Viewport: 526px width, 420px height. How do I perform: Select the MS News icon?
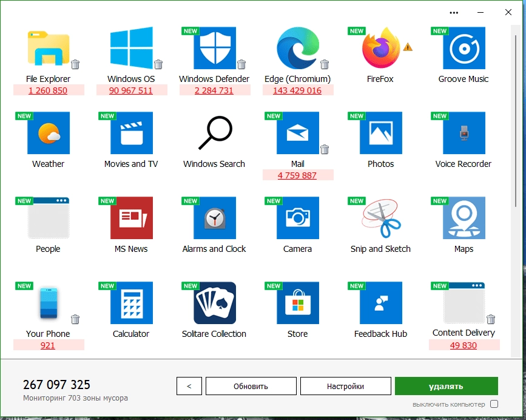(x=132, y=218)
